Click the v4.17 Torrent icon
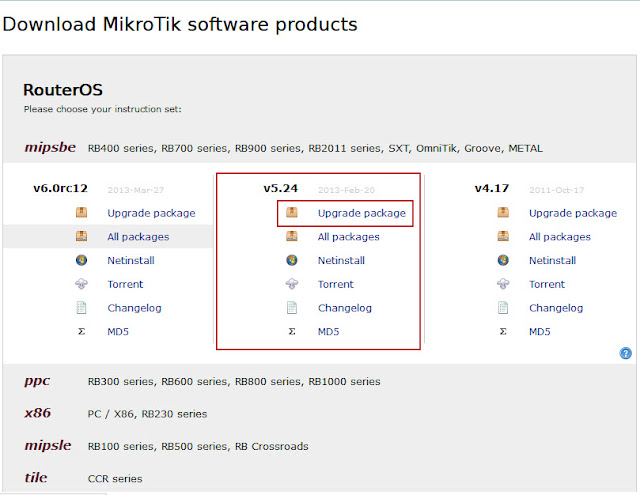The height and width of the screenshot is (495, 640). pyautogui.click(x=503, y=284)
